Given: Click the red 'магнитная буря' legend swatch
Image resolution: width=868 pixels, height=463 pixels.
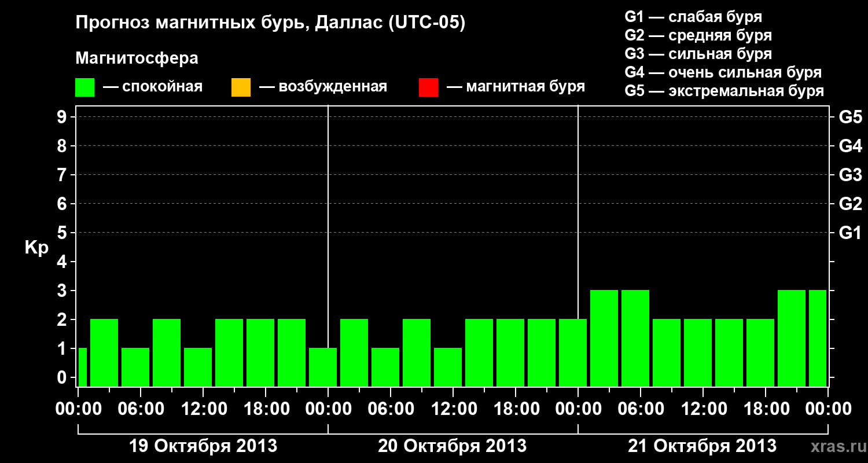Looking at the screenshot, I should tap(428, 87).
